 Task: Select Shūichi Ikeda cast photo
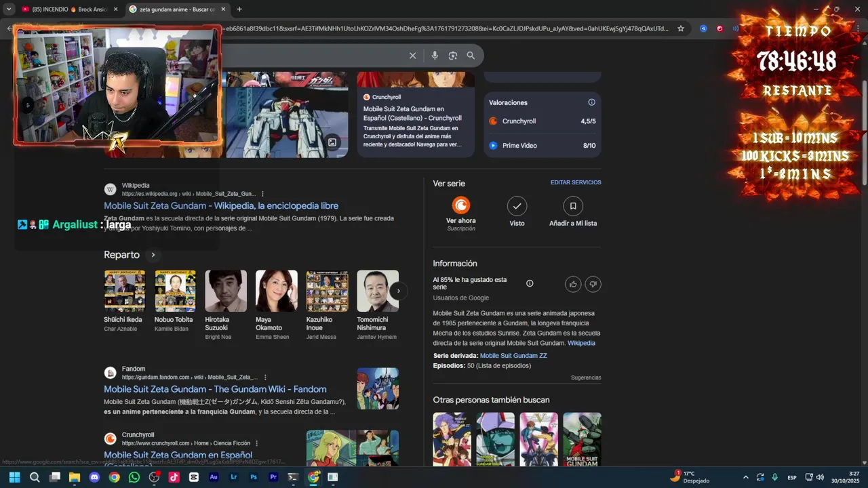124,291
